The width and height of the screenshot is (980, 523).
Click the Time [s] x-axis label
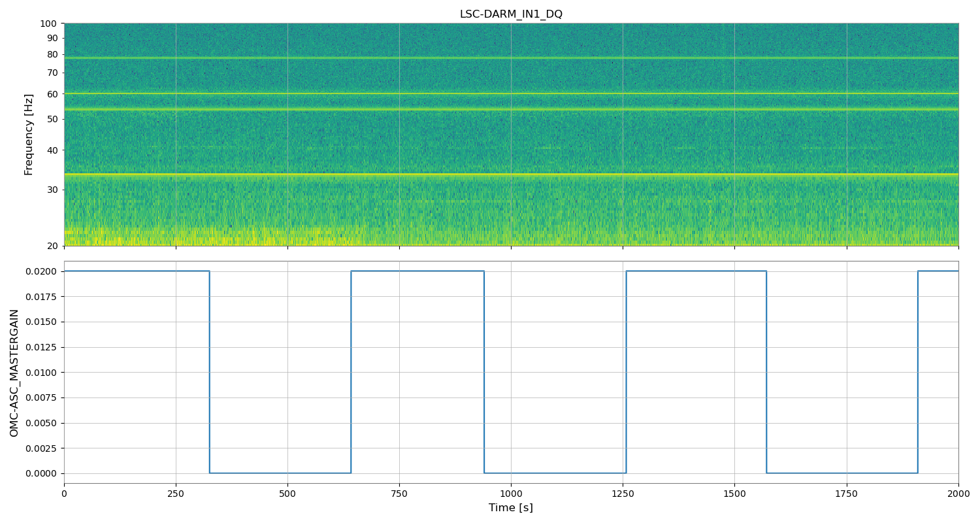coord(510,508)
